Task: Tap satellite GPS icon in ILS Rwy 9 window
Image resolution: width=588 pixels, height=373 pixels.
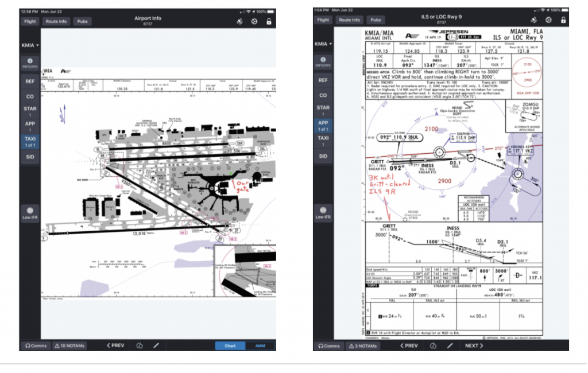Action: (x=534, y=20)
